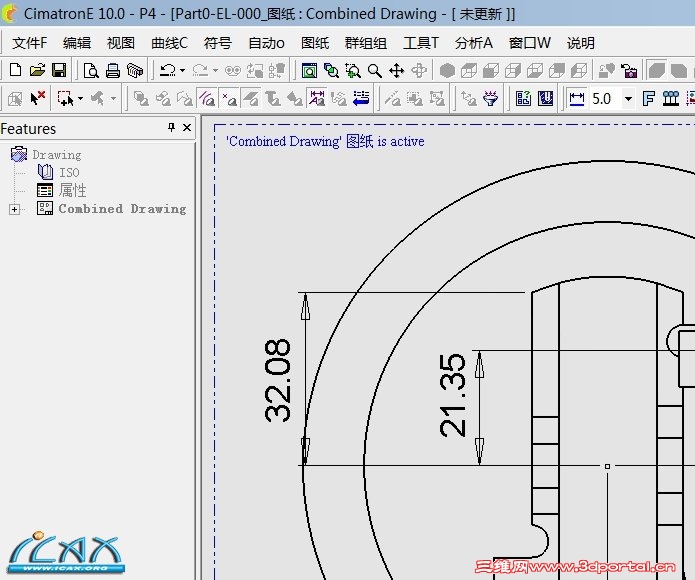Open the 符号 menu
695x580 pixels.
point(218,43)
